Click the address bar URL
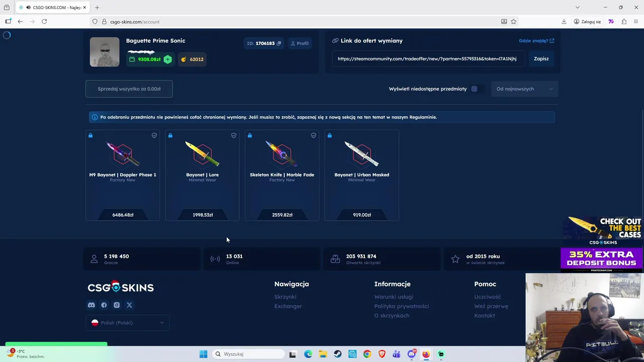644x362 pixels. (x=135, y=22)
